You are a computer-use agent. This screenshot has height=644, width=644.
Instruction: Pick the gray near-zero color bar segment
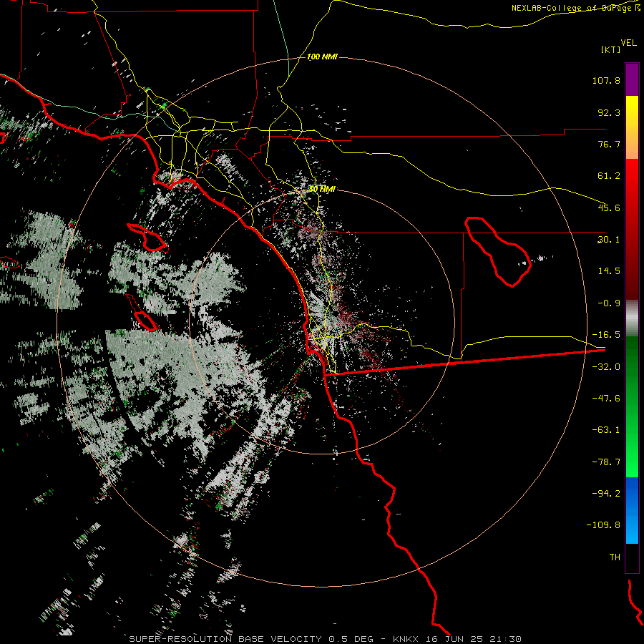point(632,318)
